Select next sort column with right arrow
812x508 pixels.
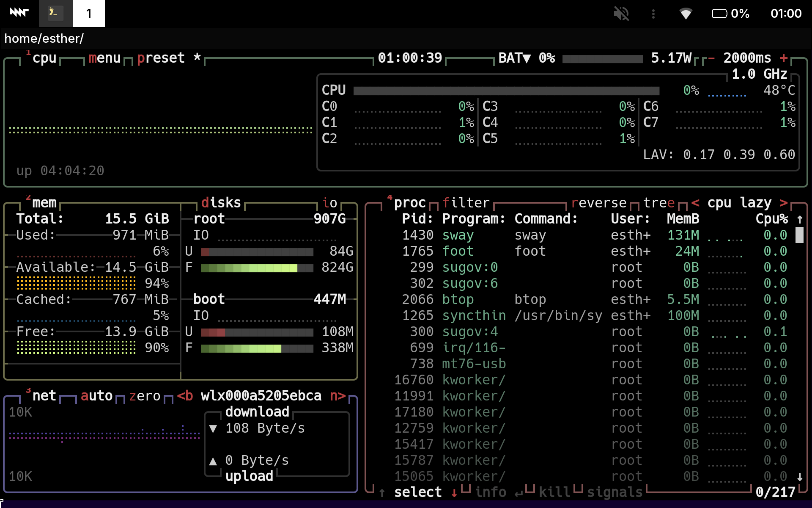[x=784, y=203]
